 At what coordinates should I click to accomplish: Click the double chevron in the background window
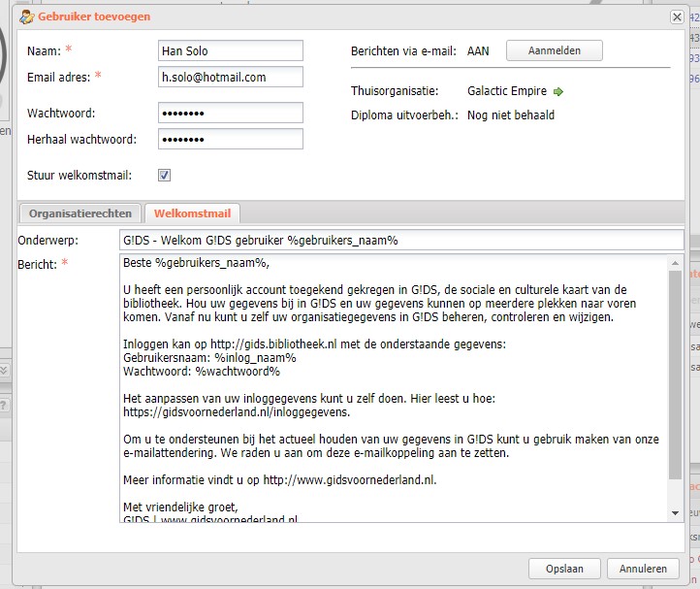tap(3, 370)
